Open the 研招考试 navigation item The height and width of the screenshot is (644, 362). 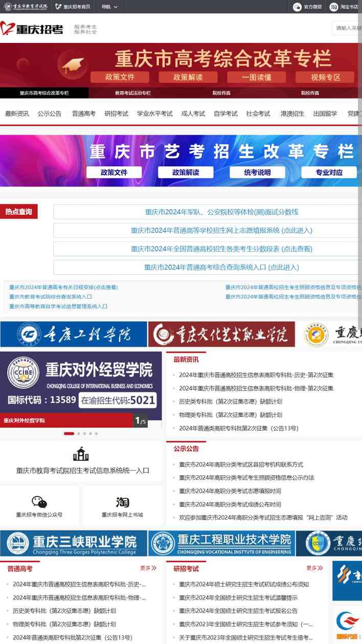tap(117, 114)
